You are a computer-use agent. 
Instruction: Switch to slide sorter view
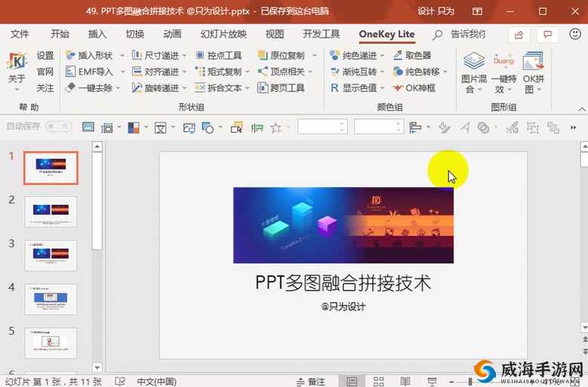379,382
